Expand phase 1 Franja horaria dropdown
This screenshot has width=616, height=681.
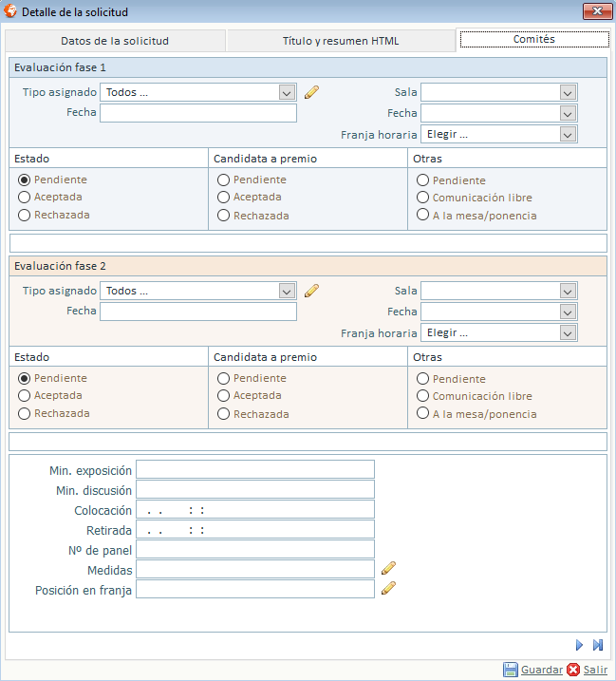[568, 134]
